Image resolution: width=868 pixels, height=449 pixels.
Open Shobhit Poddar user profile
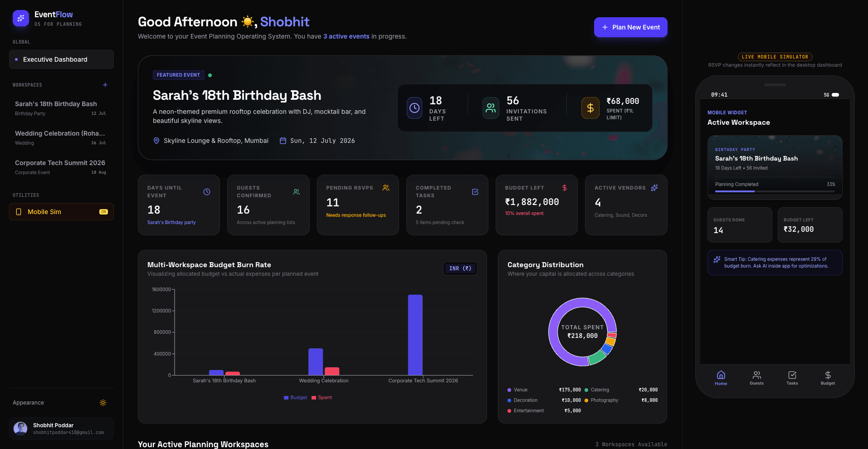pos(61,429)
